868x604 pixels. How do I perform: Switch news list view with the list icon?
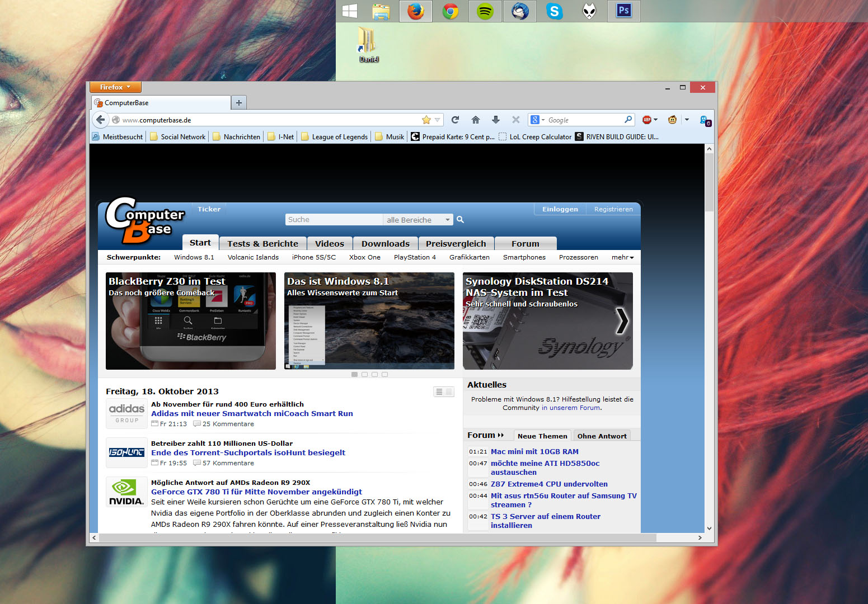point(444,392)
